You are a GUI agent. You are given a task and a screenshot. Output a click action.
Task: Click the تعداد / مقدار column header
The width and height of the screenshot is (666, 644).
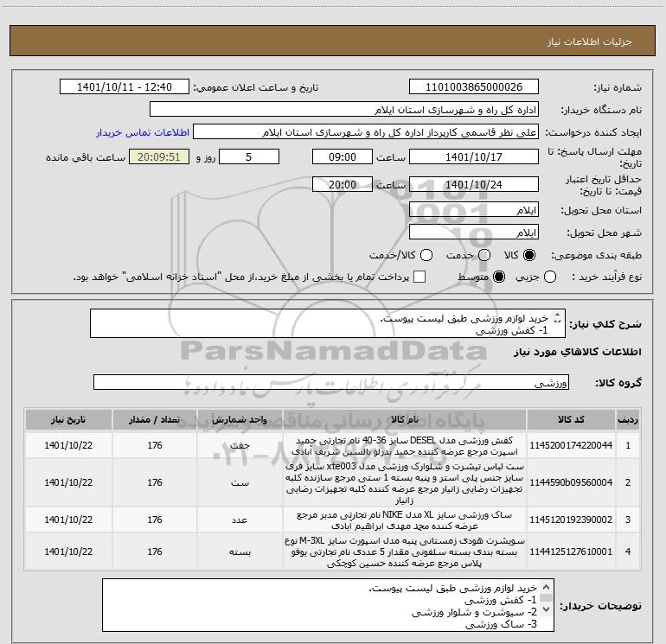[x=155, y=420]
